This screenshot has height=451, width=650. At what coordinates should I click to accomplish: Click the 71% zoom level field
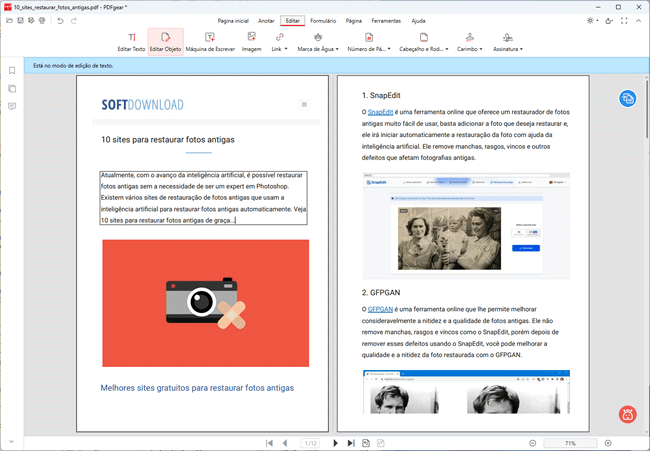pyautogui.click(x=570, y=443)
